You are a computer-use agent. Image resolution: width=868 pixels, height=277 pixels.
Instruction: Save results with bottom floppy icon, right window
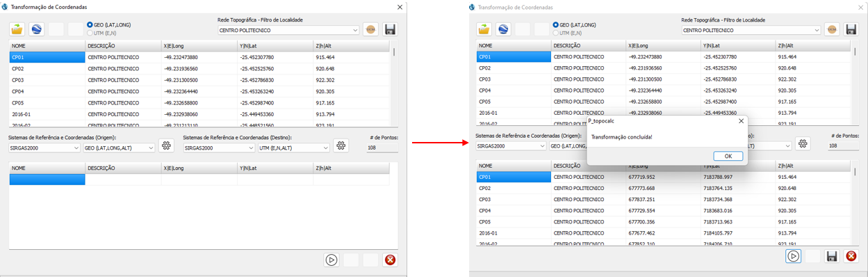pyautogui.click(x=832, y=256)
